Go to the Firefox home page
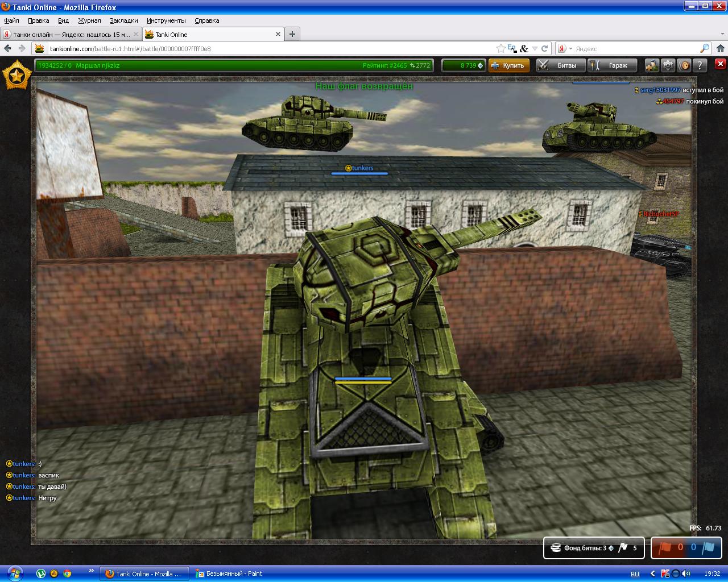This screenshot has width=728, height=582. (x=721, y=48)
